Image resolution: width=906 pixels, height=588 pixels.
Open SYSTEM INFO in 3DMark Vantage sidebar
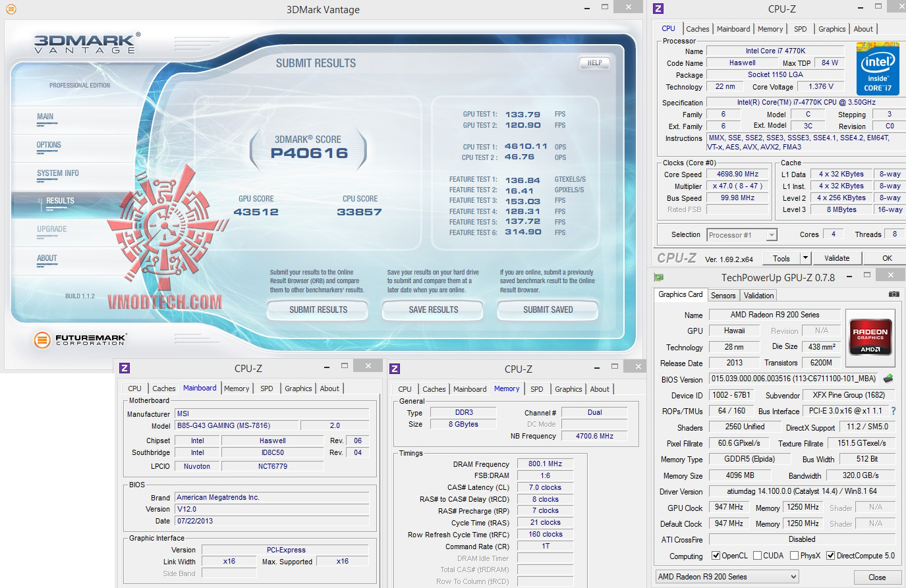tap(58, 173)
